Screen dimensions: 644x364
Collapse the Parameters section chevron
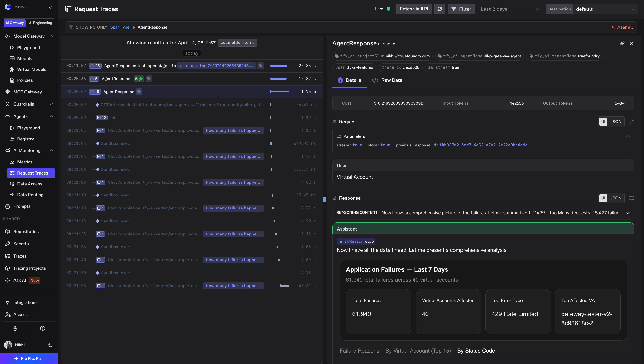point(628,136)
